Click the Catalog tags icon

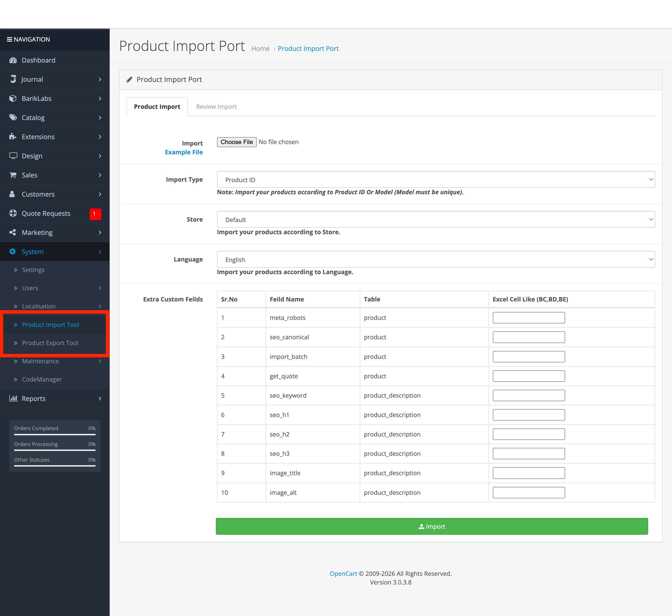point(13,117)
